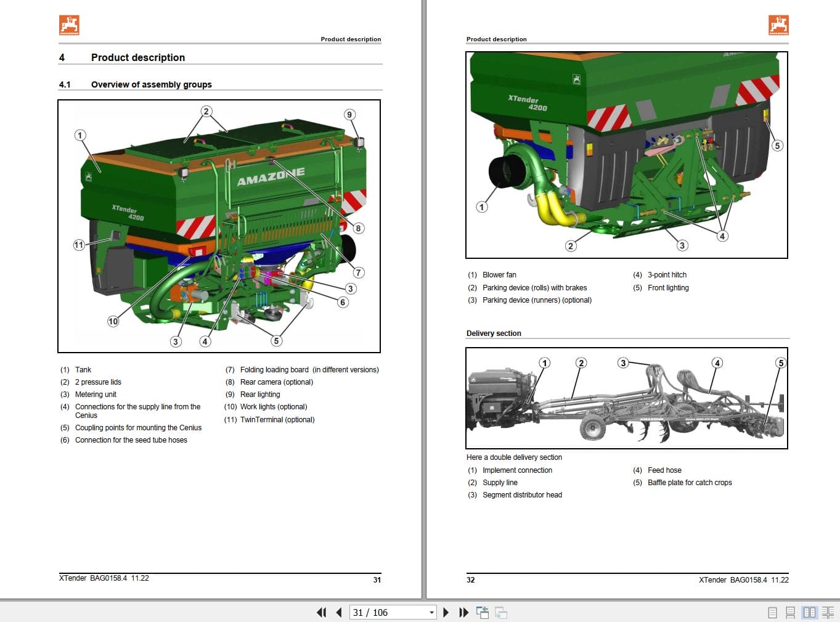840x622 pixels.
Task: Switch to continuous page layout
Action: pos(790,612)
